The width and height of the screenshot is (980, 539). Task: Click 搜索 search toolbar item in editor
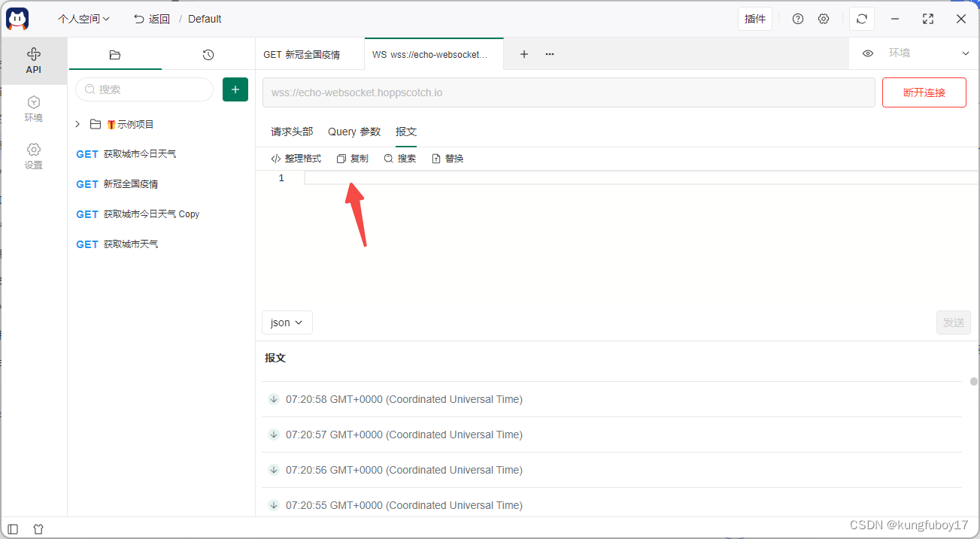point(399,159)
